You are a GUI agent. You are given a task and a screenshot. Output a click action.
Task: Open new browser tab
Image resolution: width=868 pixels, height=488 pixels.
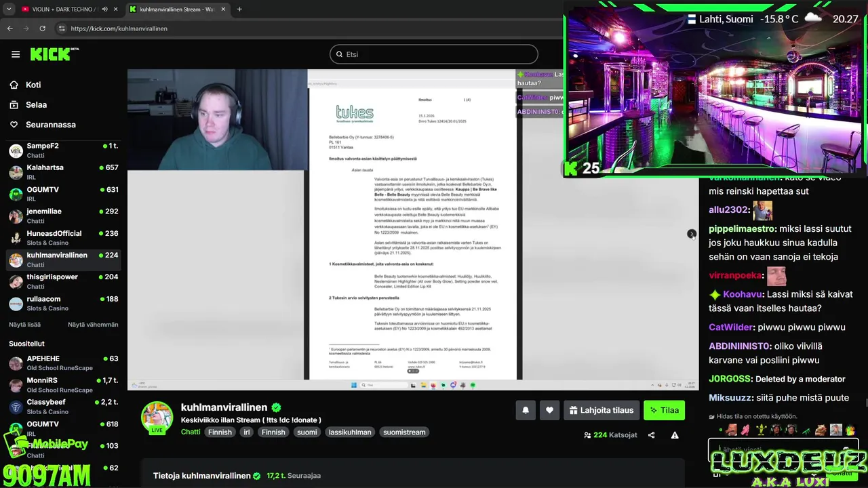pyautogui.click(x=239, y=9)
